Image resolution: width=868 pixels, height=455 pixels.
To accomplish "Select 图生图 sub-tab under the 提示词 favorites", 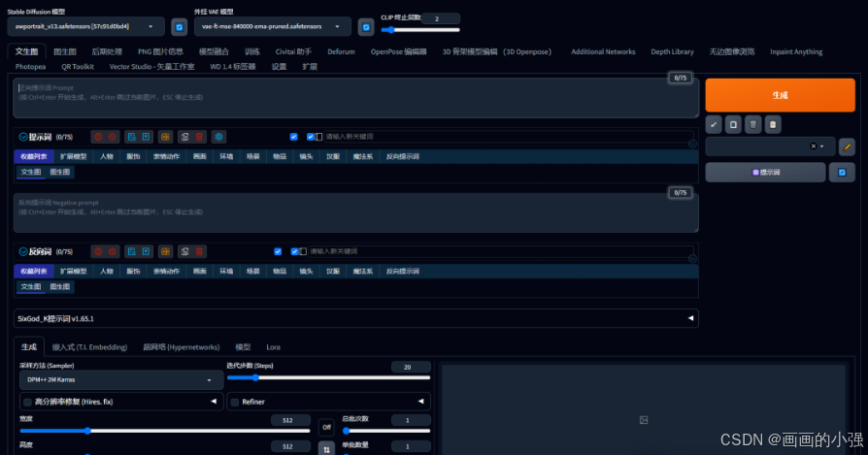I will pyautogui.click(x=60, y=172).
